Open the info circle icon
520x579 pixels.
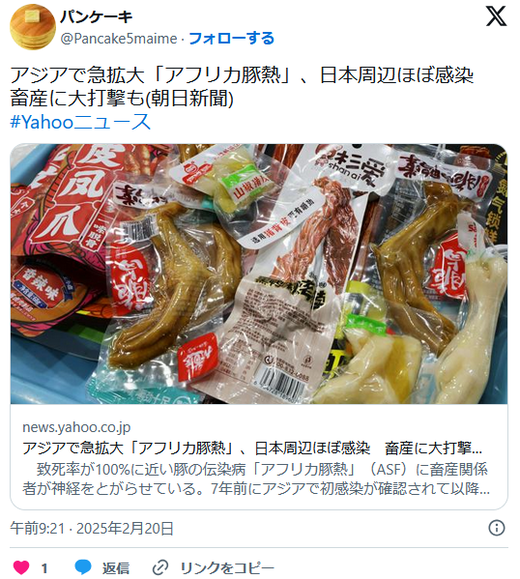coord(496,528)
